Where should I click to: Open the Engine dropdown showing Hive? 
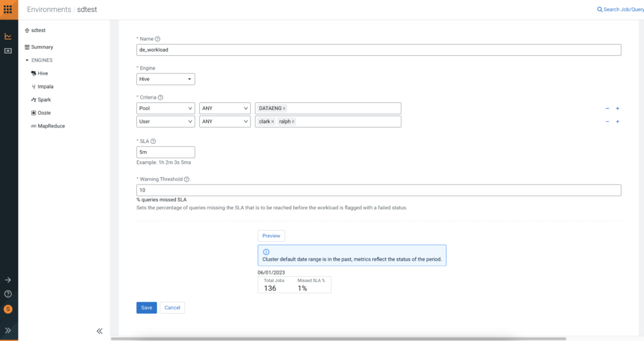pos(165,79)
